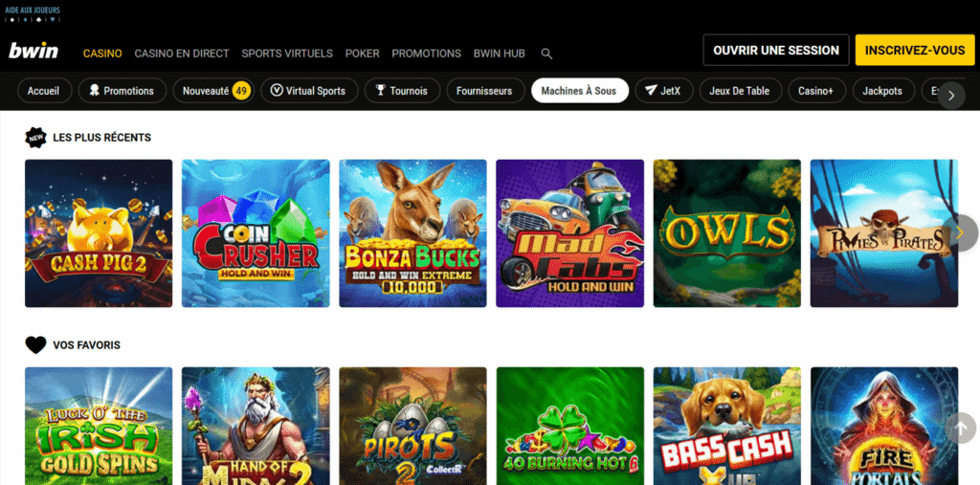Click the Aide aux Joueurs logo
The width and height of the screenshot is (980, 485).
[x=33, y=14]
